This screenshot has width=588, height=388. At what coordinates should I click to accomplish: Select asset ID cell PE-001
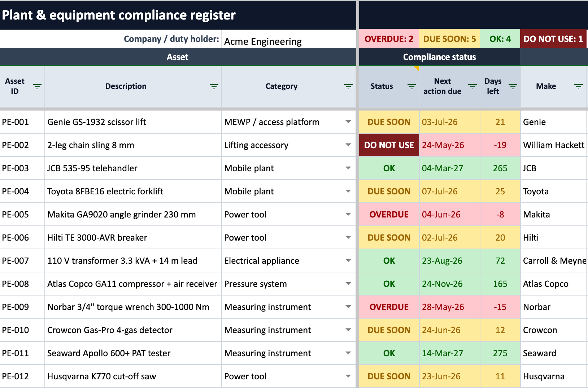click(22, 122)
